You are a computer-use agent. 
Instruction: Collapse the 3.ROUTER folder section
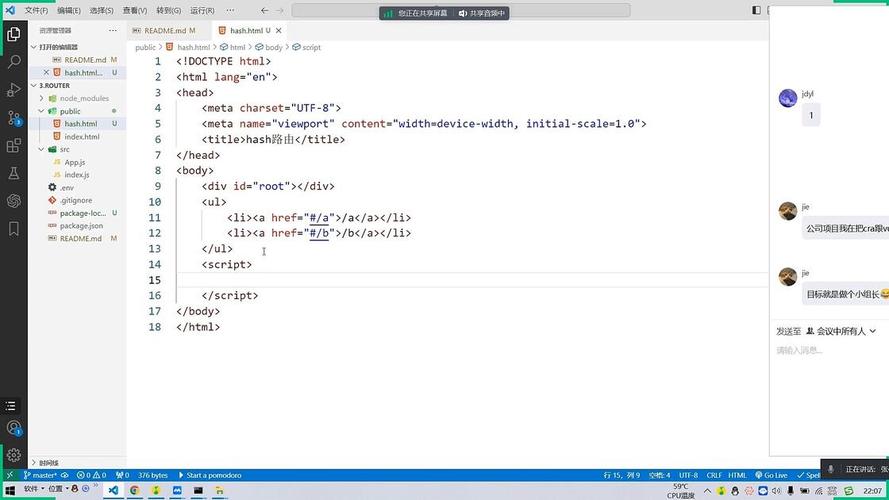tap(54, 86)
